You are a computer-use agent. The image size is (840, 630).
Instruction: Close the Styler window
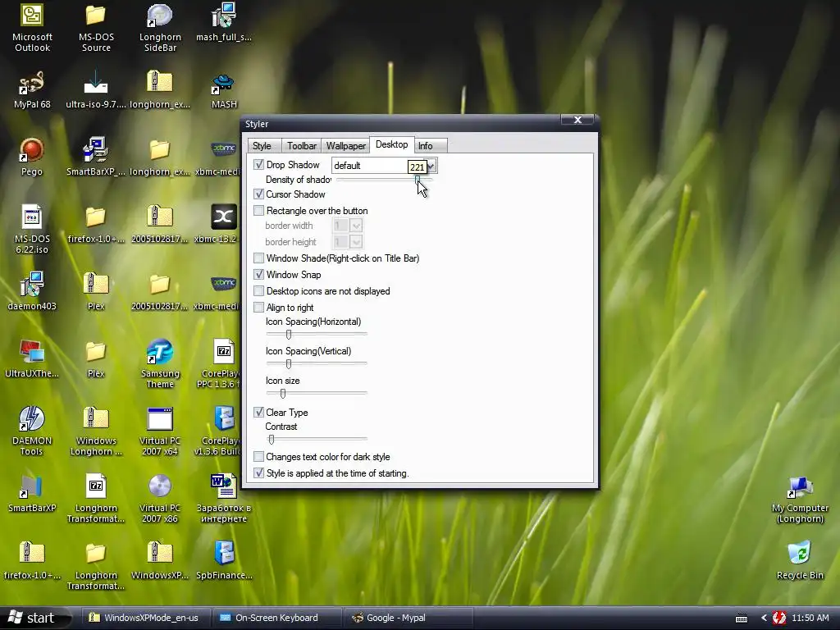[577, 120]
